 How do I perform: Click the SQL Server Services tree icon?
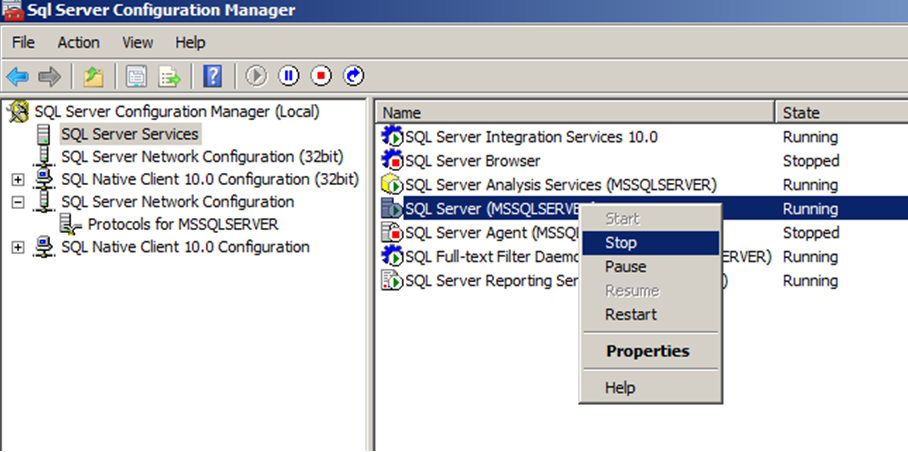(x=44, y=134)
